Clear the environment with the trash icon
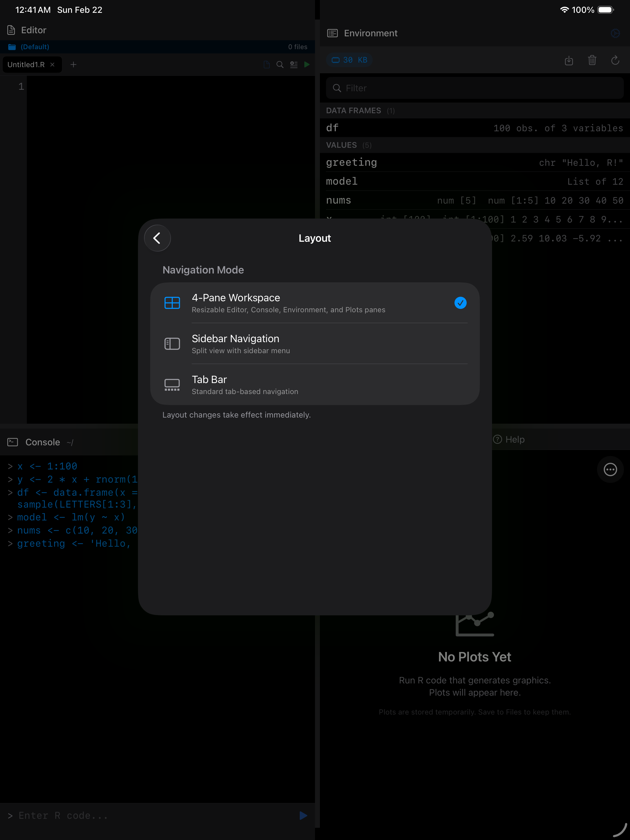The height and width of the screenshot is (840, 630). [x=592, y=60]
